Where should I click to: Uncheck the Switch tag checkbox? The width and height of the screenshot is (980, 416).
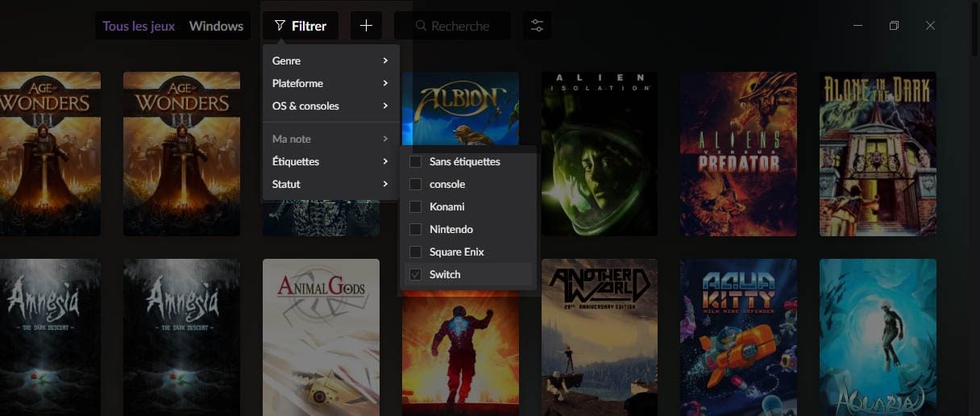(416, 275)
